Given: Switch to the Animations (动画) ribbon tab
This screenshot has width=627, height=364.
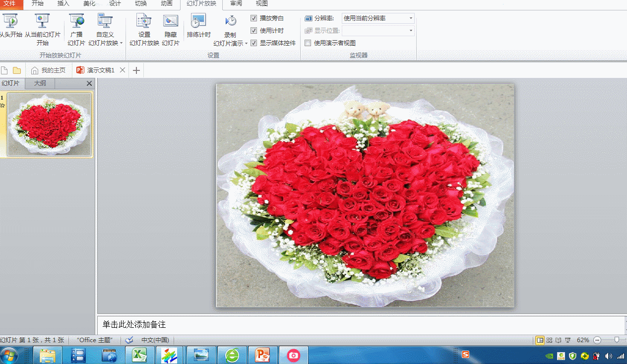Looking at the screenshot, I should click(167, 4).
